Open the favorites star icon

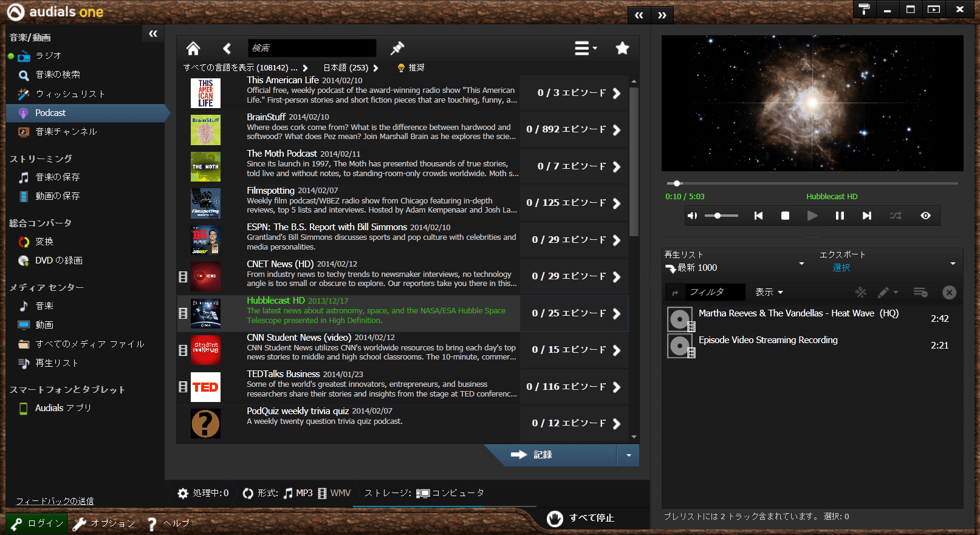(622, 48)
